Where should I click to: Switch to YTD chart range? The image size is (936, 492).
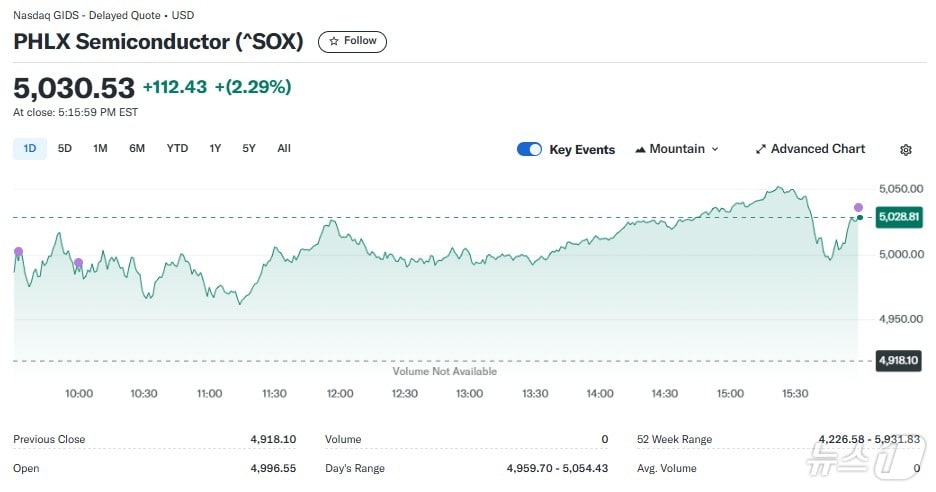pyautogui.click(x=177, y=148)
